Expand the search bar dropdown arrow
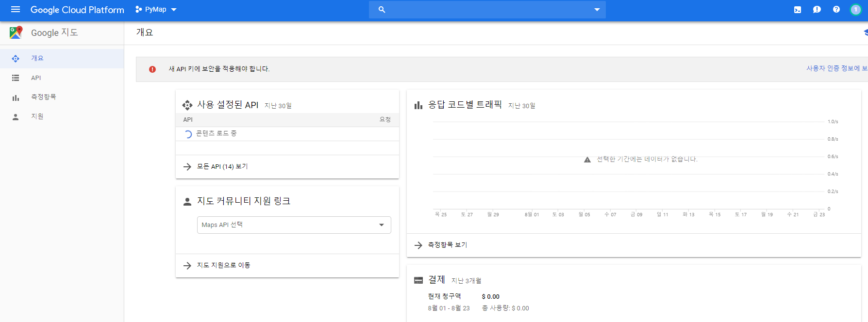Screen dimensions: 868x322 pyautogui.click(x=597, y=10)
